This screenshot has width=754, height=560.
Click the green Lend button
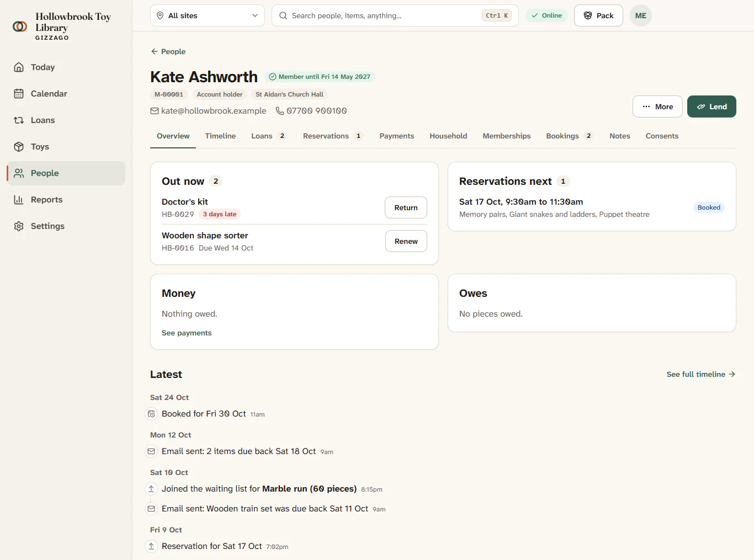711,106
